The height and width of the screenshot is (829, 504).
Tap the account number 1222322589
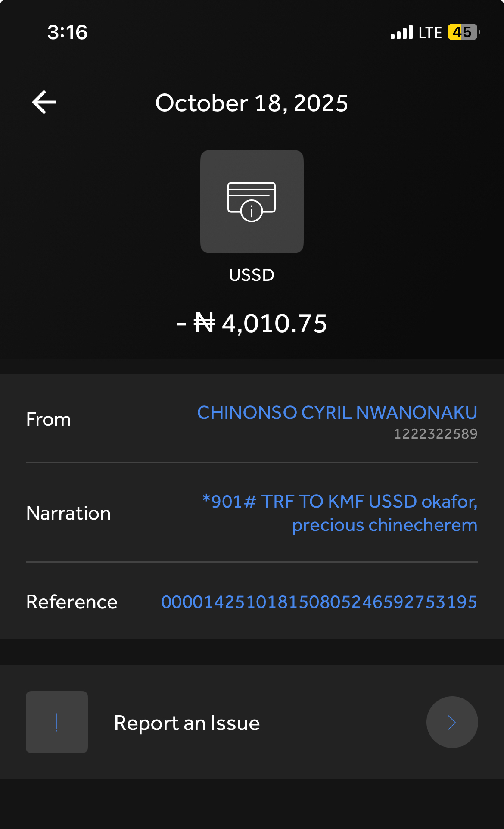click(x=435, y=434)
